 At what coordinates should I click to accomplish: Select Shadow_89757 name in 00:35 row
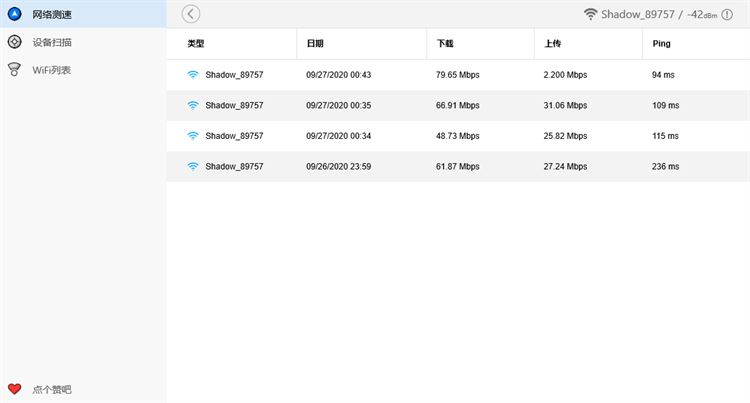[x=234, y=105]
